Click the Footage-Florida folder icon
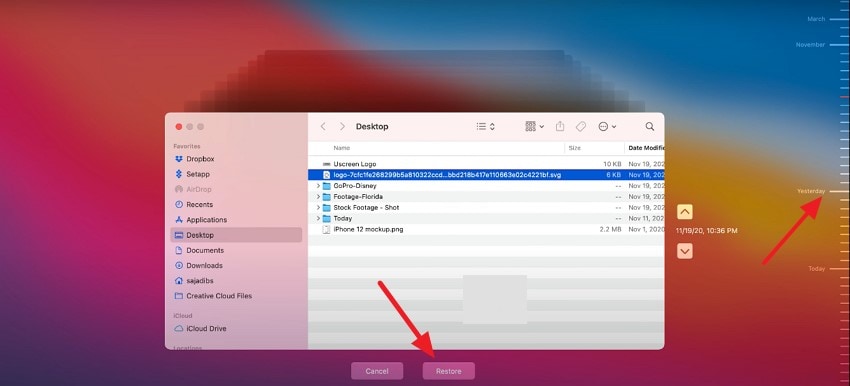Viewport: 850px width, 386px height. pyautogui.click(x=326, y=196)
